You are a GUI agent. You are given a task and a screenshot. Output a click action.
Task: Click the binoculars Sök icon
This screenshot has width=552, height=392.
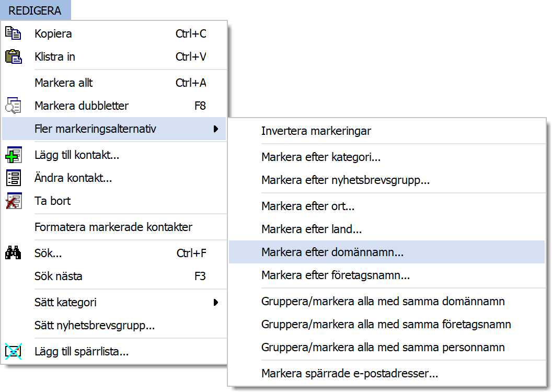(14, 253)
